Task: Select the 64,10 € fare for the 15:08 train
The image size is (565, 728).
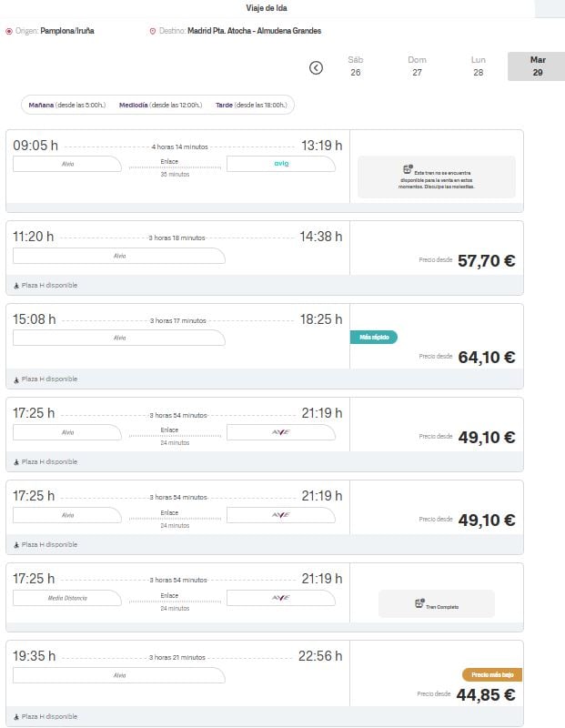Action: (486, 358)
